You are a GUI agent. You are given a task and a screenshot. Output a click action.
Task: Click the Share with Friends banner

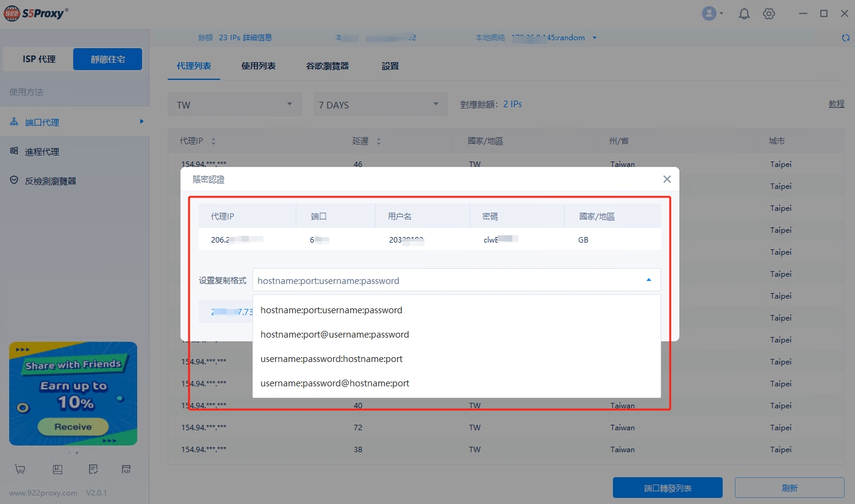click(x=73, y=393)
